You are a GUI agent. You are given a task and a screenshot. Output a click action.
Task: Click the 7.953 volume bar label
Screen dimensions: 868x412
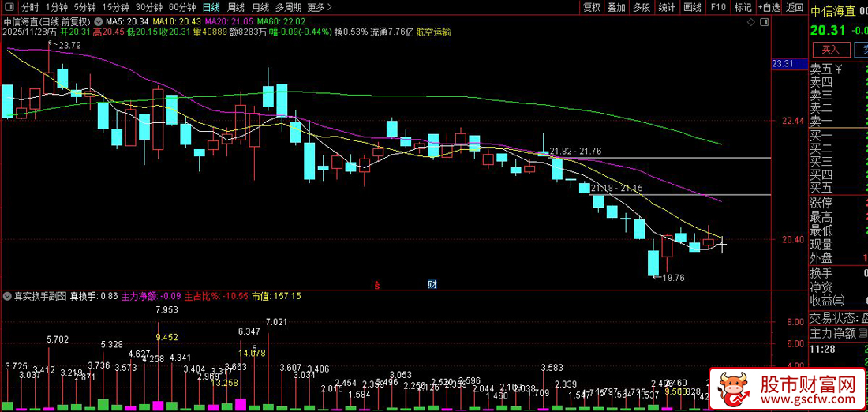pyautogui.click(x=166, y=309)
